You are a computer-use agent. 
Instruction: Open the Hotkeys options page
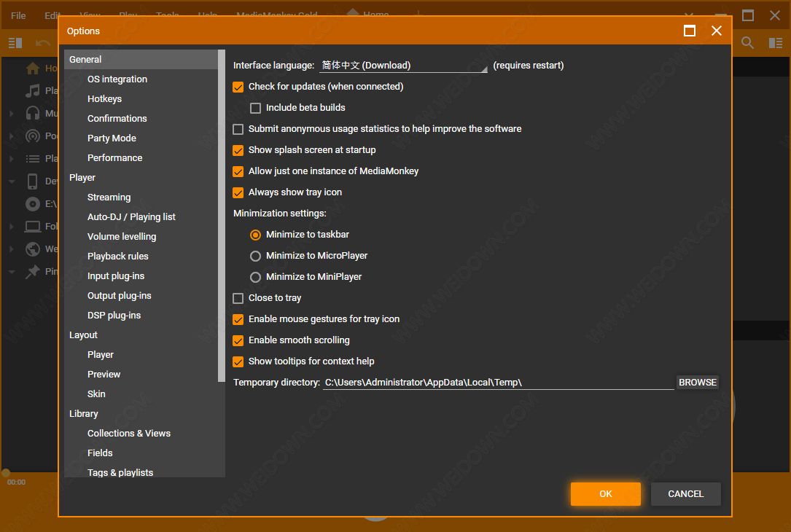click(x=104, y=99)
